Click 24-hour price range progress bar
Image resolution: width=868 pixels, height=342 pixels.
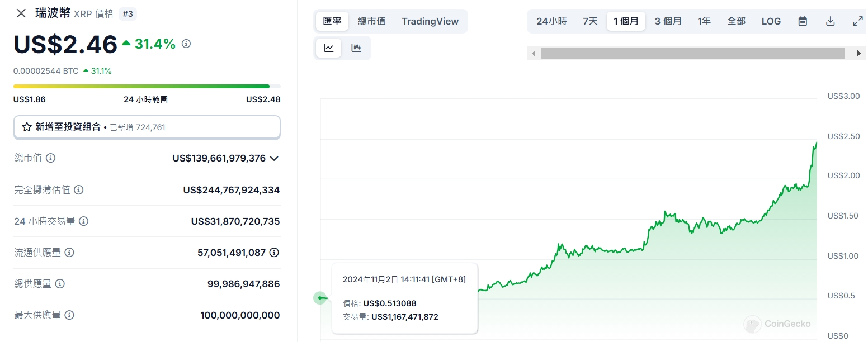tap(147, 87)
